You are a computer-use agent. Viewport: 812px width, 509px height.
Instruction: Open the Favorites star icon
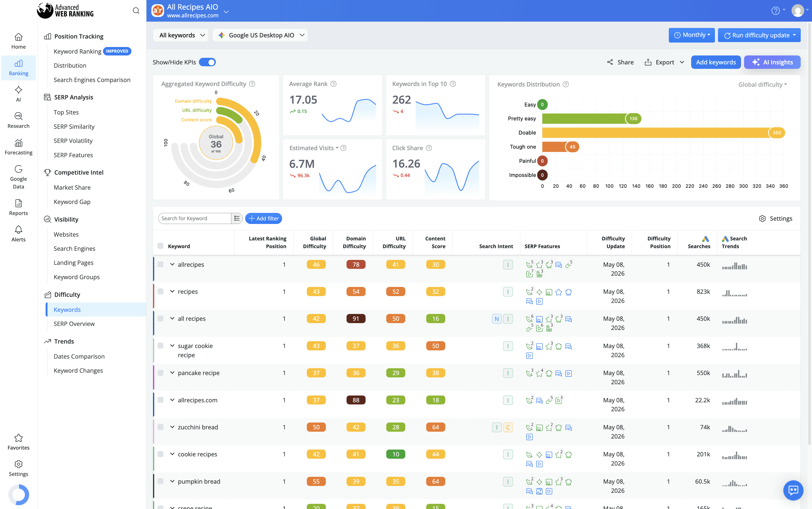tap(19, 438)
